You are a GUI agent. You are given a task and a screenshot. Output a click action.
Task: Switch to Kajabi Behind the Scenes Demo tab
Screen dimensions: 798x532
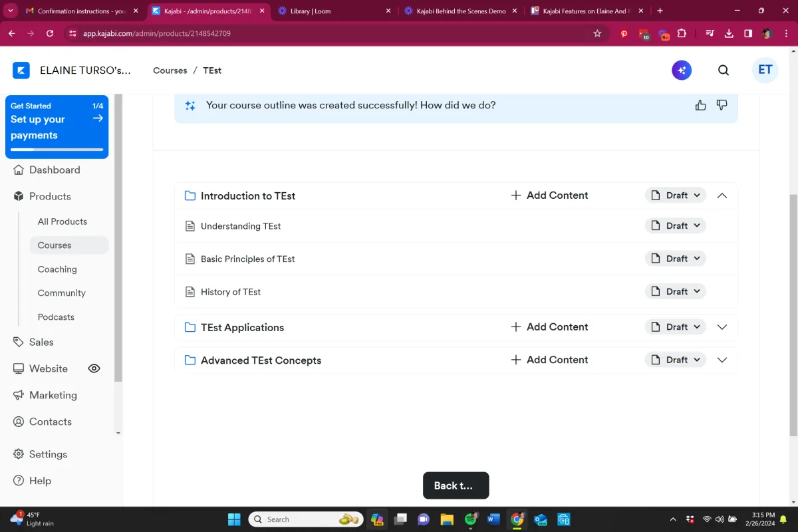point(461,11)
